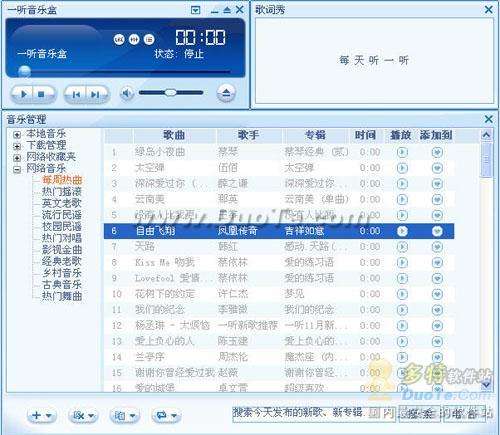Close the 音乐管理 panel

pyautogui.click(x=489, y=119)
